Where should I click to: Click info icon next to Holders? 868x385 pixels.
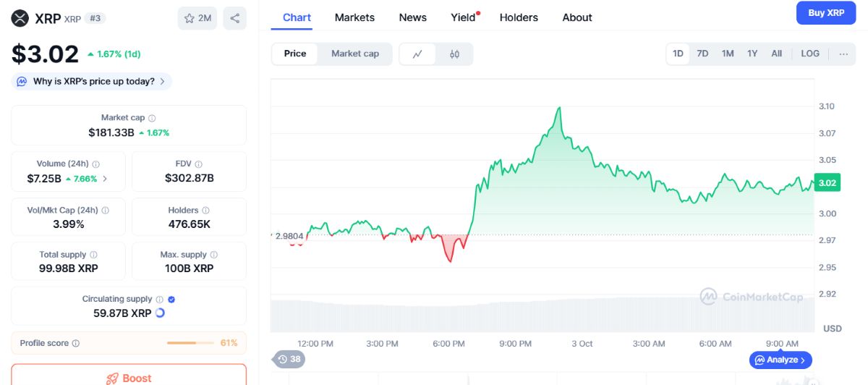pos(206,211)
